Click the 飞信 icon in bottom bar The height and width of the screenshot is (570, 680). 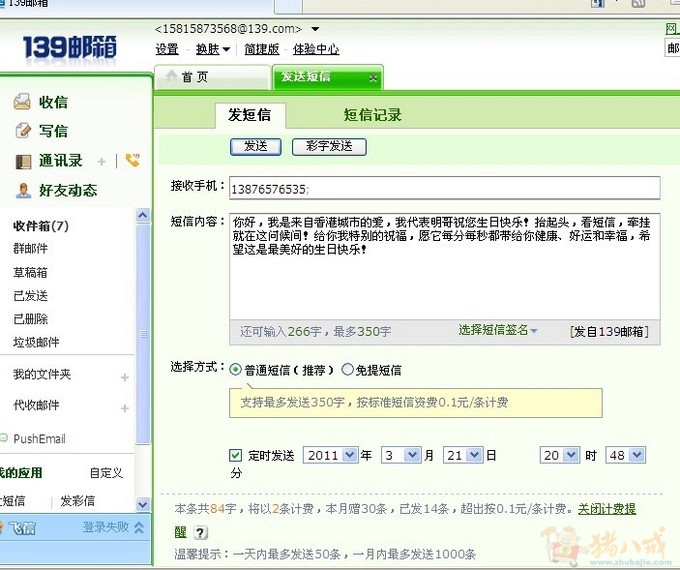[x=2, y=528]
